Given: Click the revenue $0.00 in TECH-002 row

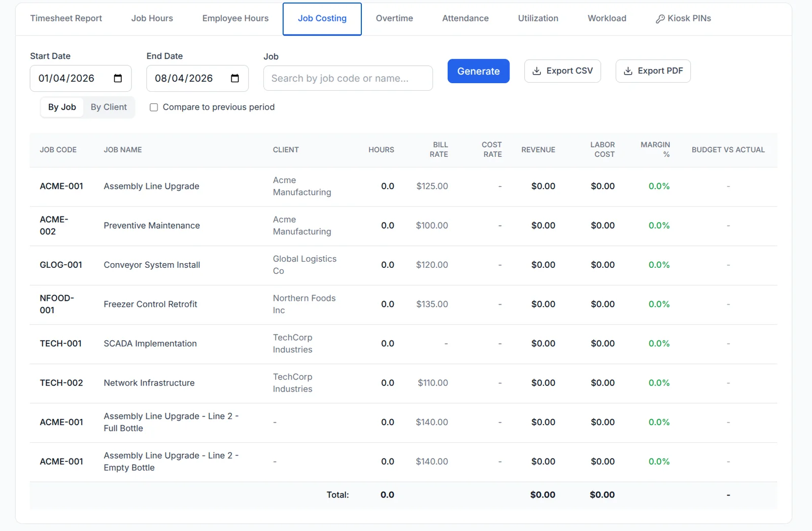Looking at the screenshot, I should click(543, 383).
